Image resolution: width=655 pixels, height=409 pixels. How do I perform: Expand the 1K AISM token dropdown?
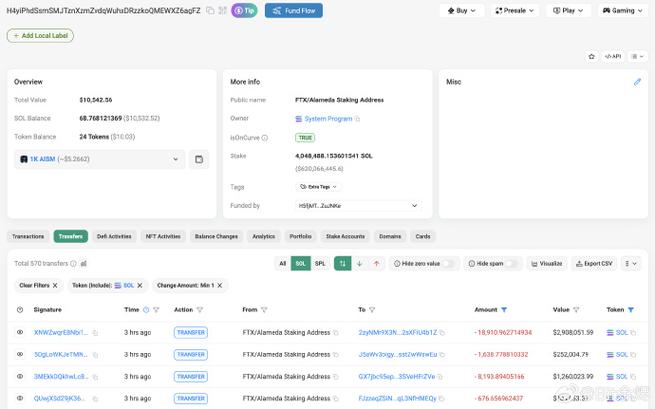pyautogui.click(x=176, y=159)
